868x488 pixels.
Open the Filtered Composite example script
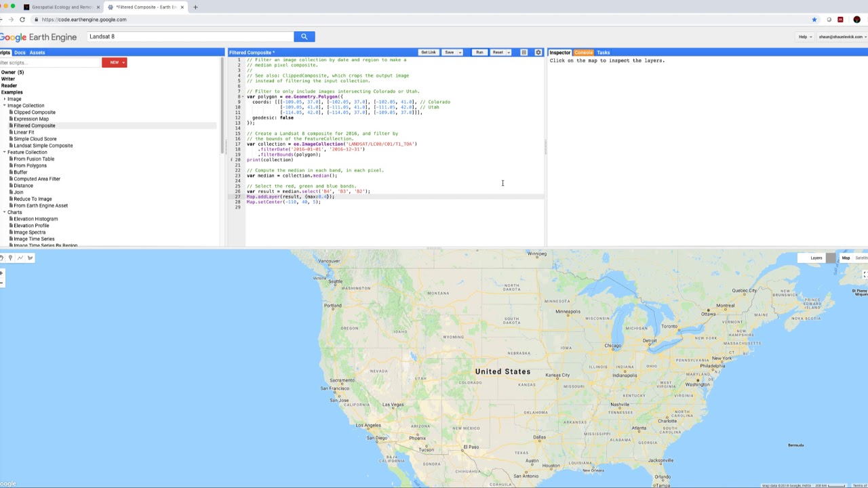tap(35, 125)
